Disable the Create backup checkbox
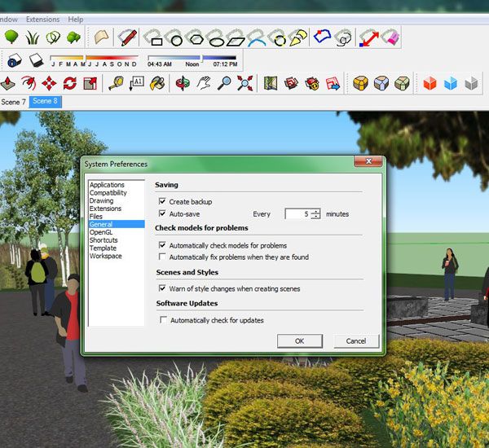The height and width of the screenshot is (448, 489). 162,201
